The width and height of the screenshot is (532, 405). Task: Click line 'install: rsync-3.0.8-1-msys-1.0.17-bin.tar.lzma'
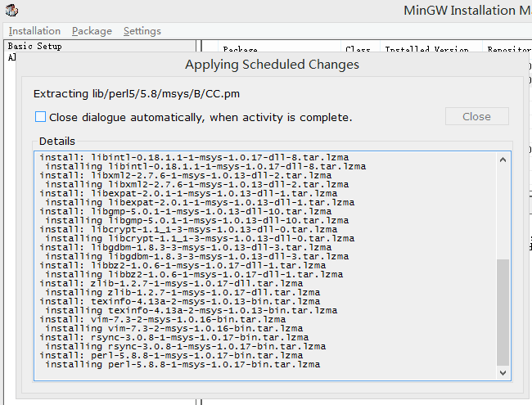pyautogui.click(x=174, y=337)
